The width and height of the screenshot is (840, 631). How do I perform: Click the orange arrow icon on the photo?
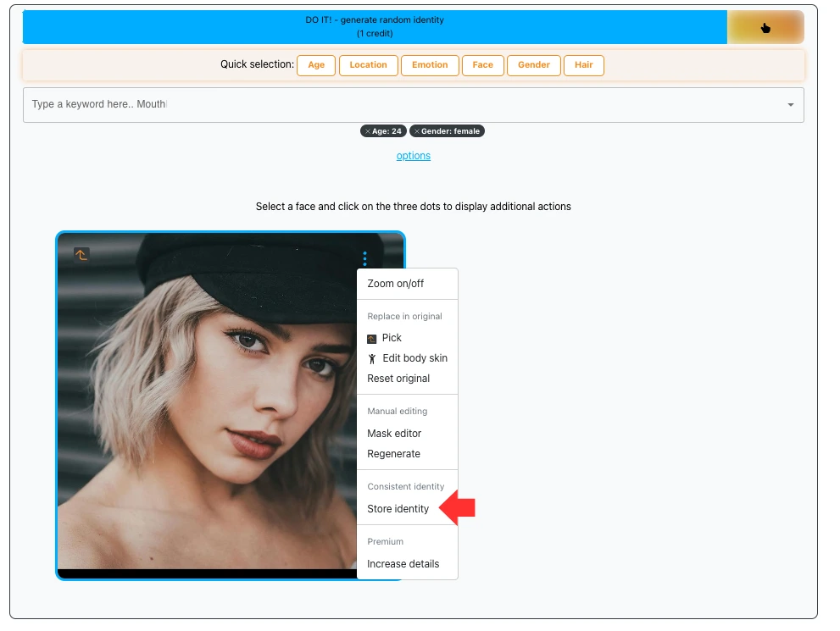tap(81, 254)
